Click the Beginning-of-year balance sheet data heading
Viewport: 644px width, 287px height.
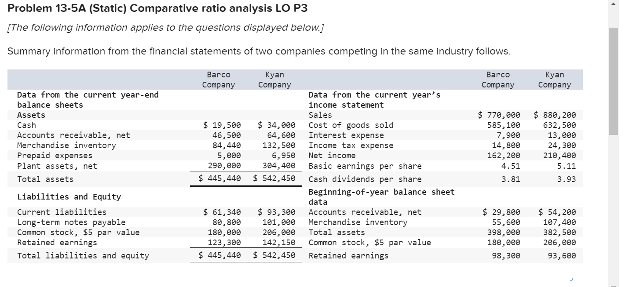pyautogui.click(x=381, y=197)
